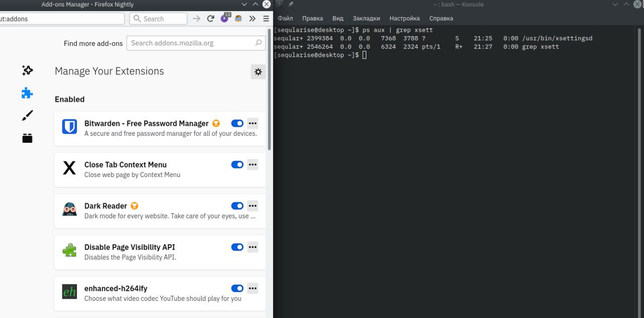Screen dimensions: 644x318
Task: Open the Recommendations sidebar category
Action: [27, 70]
